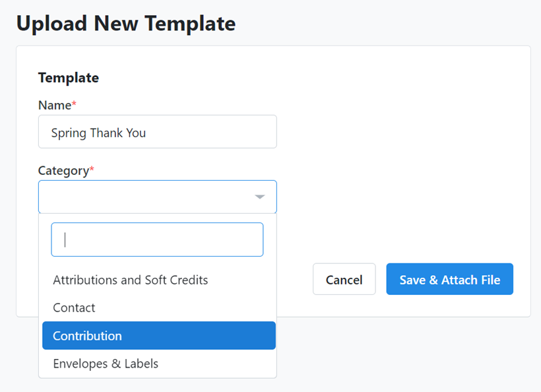Choose the Contact category
Viewport: 541px width, 392px height.
pos(74,308)
